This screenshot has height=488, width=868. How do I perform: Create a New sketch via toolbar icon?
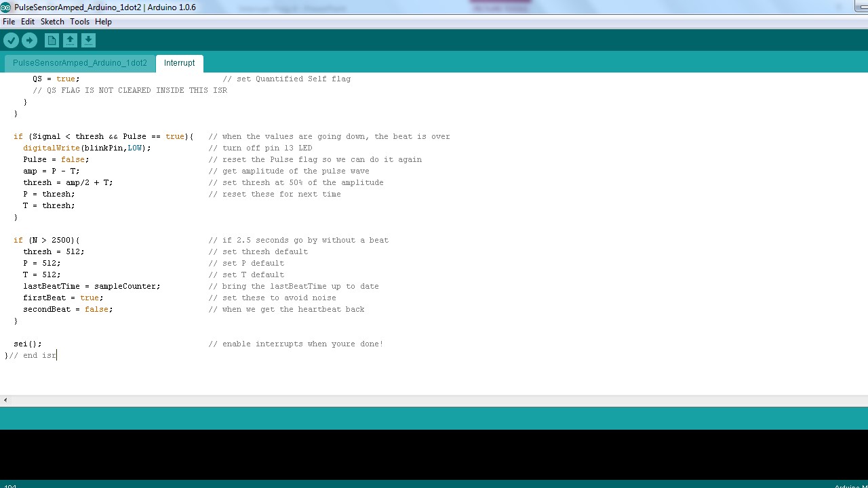[52, 40]
